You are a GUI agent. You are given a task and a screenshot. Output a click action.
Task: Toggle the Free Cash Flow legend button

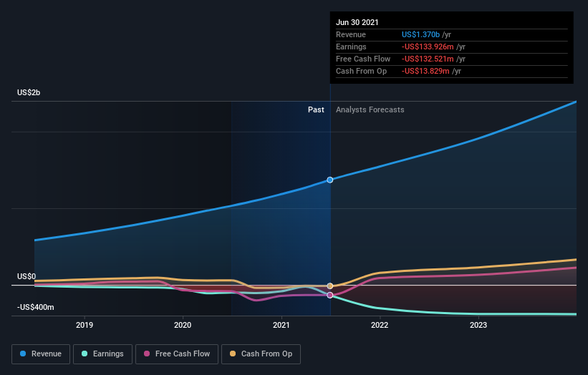pyautogui.click(x=177, y=354)
